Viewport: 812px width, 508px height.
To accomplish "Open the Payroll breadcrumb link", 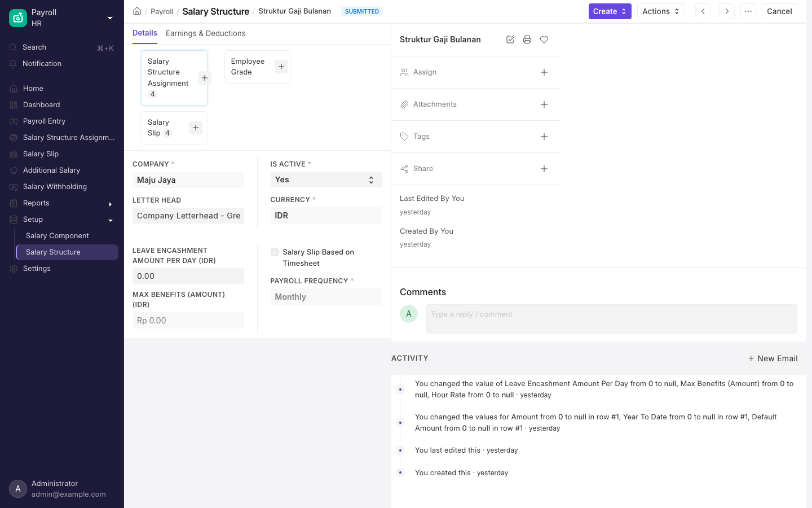I will point(162,11).
